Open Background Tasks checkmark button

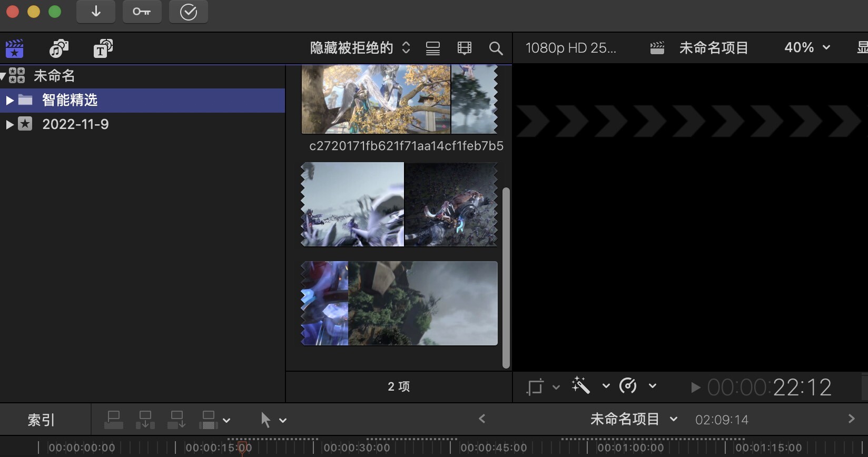[188, 12]
